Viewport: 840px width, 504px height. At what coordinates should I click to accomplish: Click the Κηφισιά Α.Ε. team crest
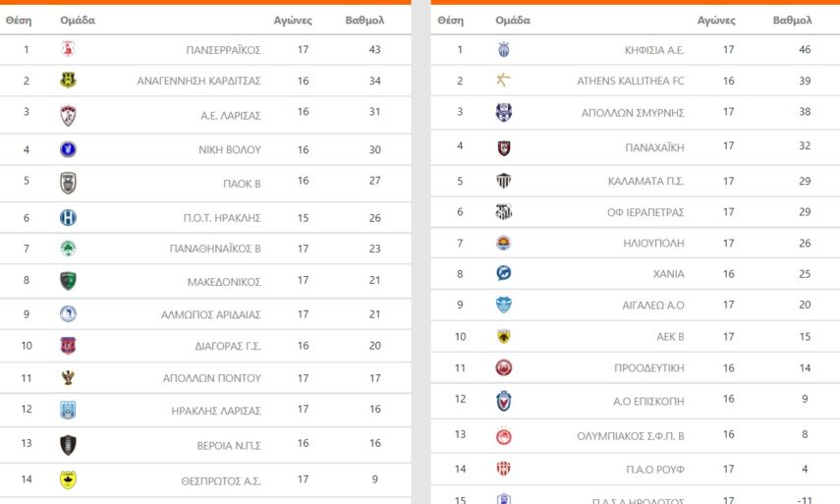point(504,49)
